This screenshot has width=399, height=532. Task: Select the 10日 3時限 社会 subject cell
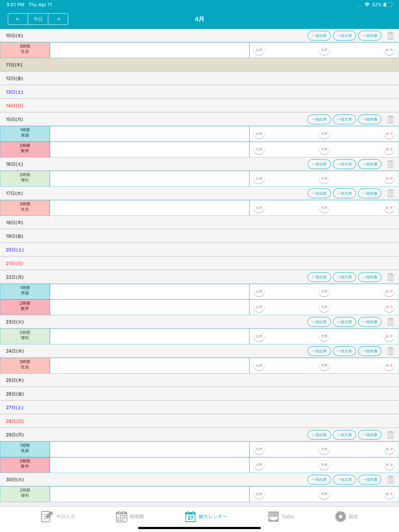(25, 50)
